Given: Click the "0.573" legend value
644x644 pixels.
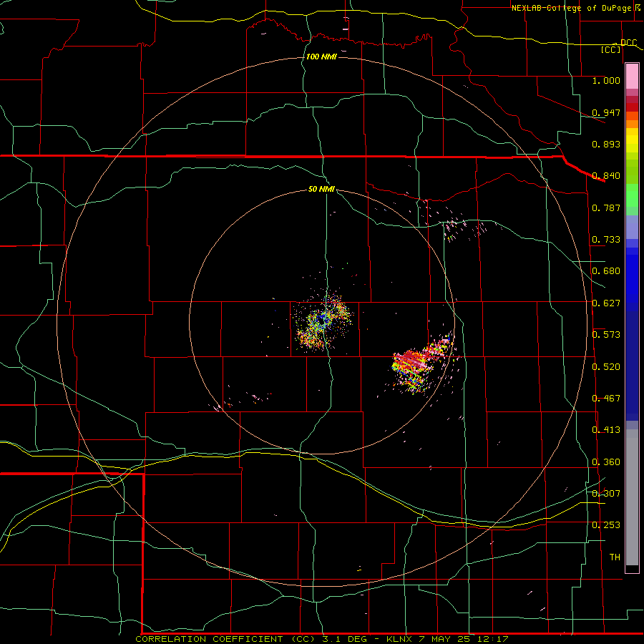Looking at the screenshot, I should tap(606, 335).
